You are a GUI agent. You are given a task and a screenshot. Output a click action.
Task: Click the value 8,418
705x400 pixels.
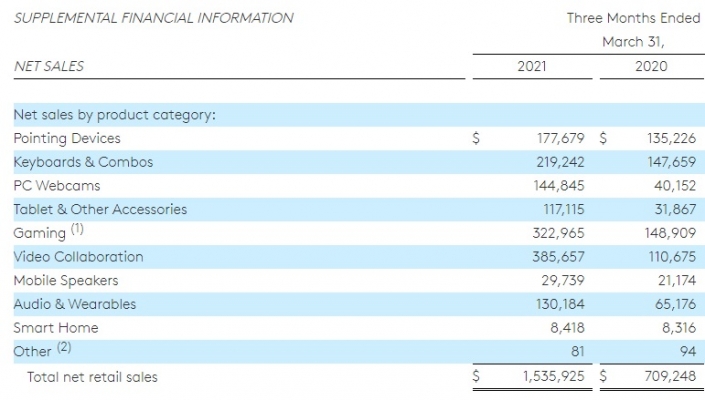[x=567, y=328]
